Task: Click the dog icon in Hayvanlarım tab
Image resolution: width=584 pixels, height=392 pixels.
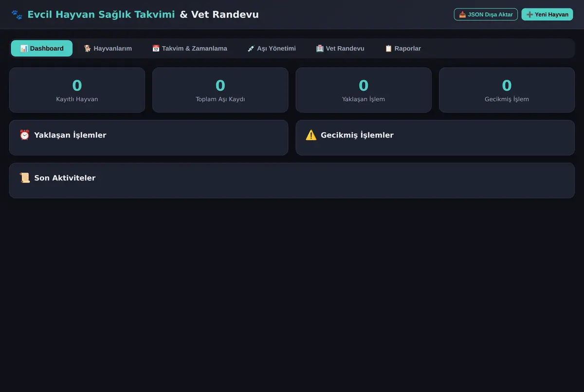Action: point(88,48)
